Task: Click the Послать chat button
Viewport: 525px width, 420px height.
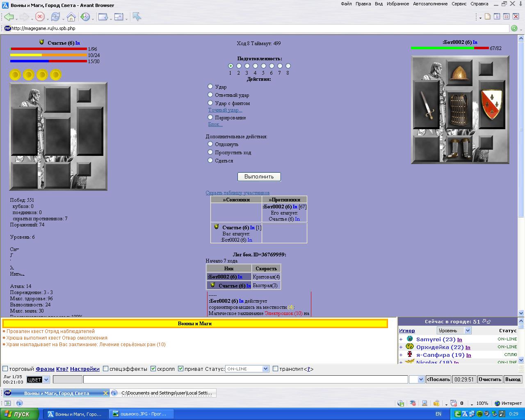Action: coord(438,379)
